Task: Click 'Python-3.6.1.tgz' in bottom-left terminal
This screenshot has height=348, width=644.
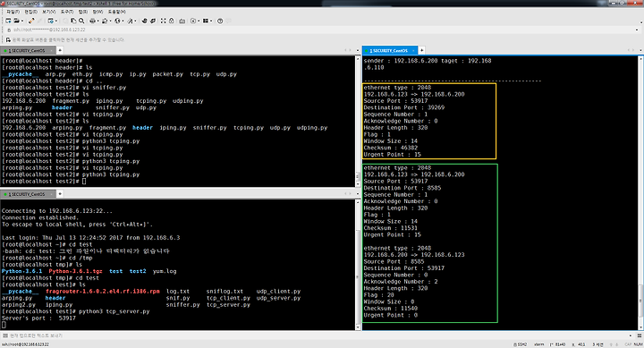Action: [75, 271]
